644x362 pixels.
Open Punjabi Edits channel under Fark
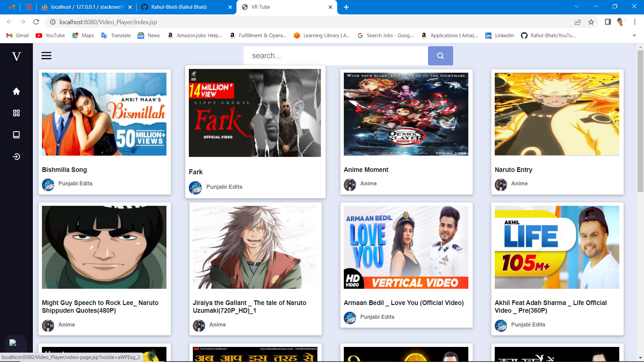click(x=224, y=187)
